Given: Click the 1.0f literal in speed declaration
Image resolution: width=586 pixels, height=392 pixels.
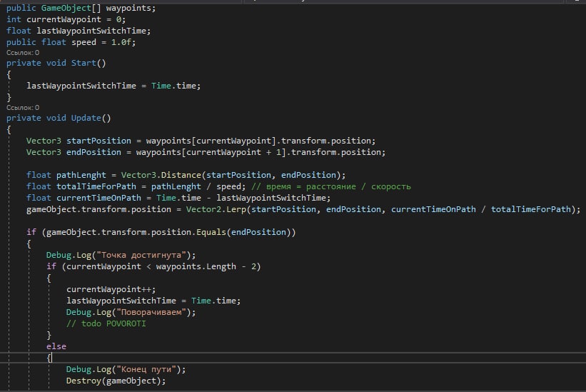Looking at the screenshot, I should 121,42.
